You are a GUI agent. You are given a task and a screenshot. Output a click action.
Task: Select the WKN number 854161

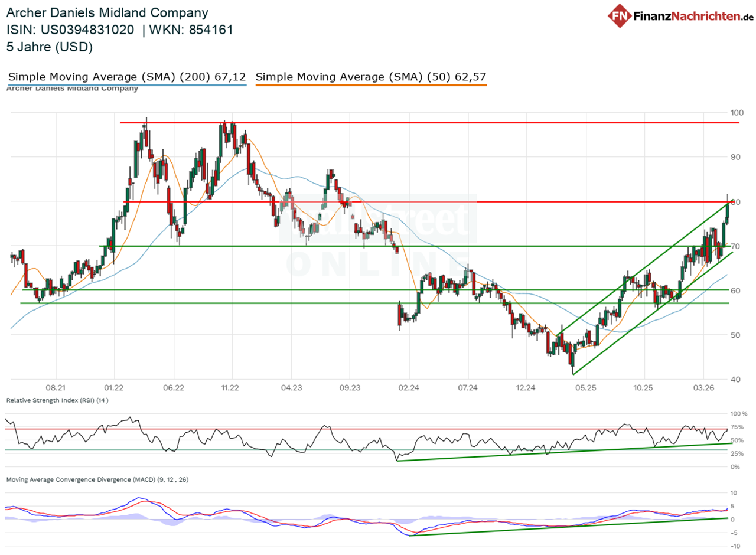pyautogui.click(x=210, y=30)
